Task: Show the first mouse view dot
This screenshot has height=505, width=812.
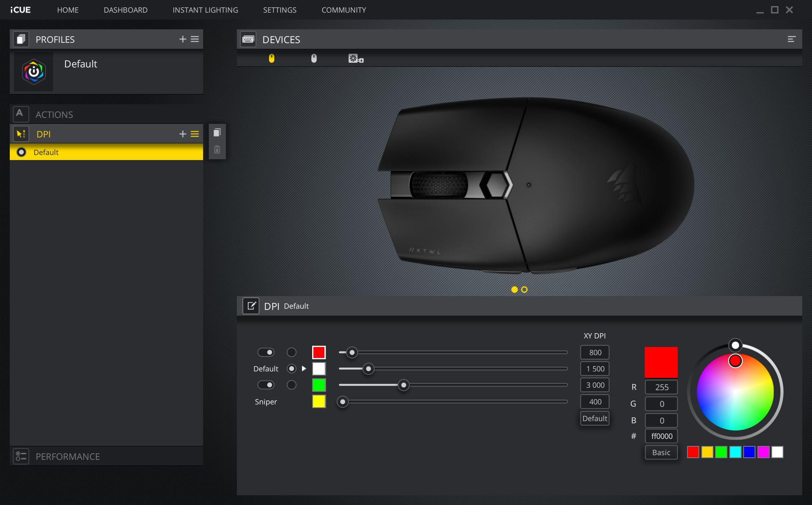Action: [x=514, y=290]
